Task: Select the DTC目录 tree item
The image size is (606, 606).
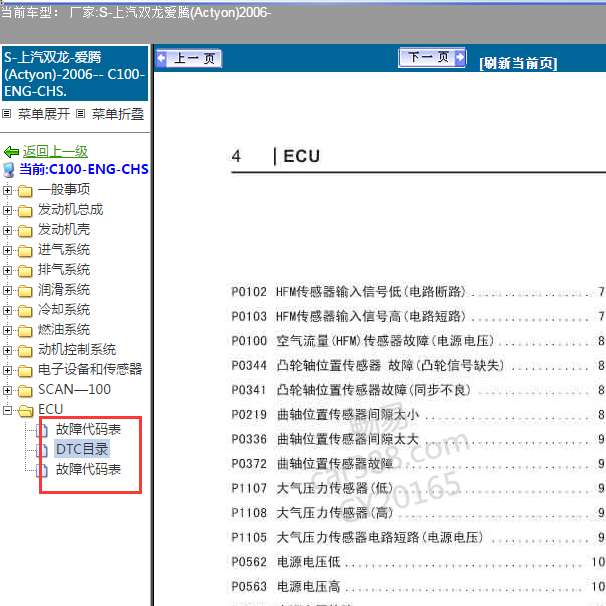Action: click(82, 449)
